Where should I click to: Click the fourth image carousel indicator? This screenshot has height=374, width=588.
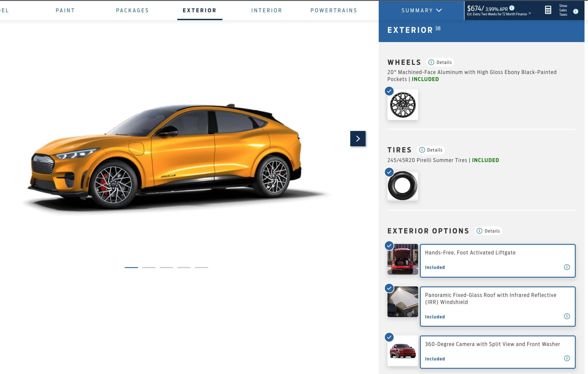[x=184, y=267]
